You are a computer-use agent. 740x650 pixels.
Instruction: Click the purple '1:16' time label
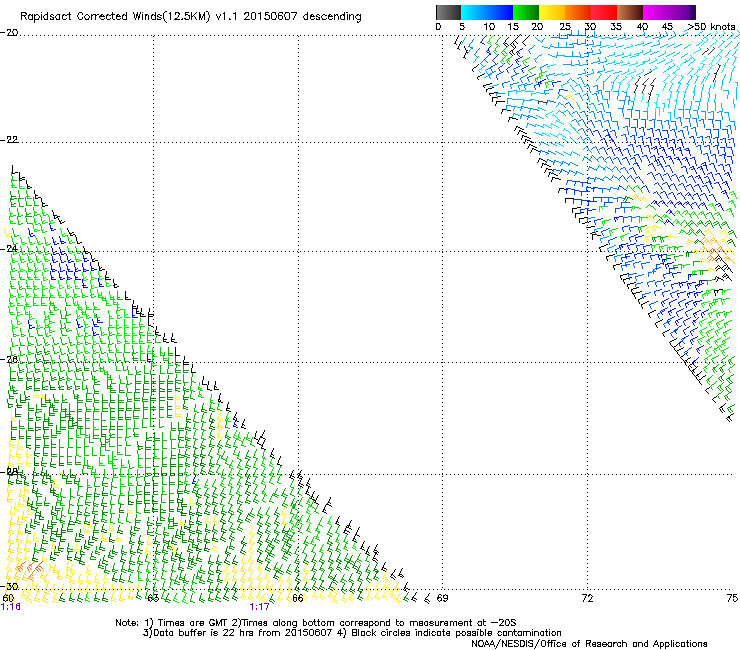click(11, 607)
